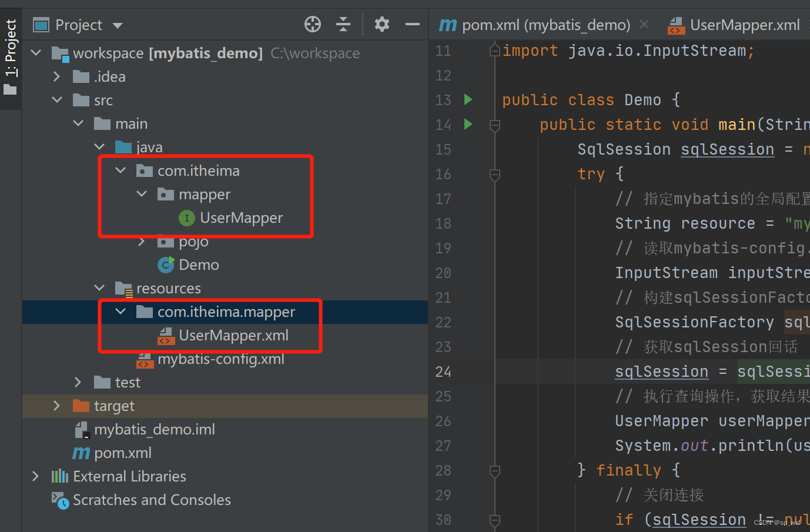The height and width of the screenshot is (532, 810).
Task: Run class Demo from gutter line 13
Action: click(468, 99)
